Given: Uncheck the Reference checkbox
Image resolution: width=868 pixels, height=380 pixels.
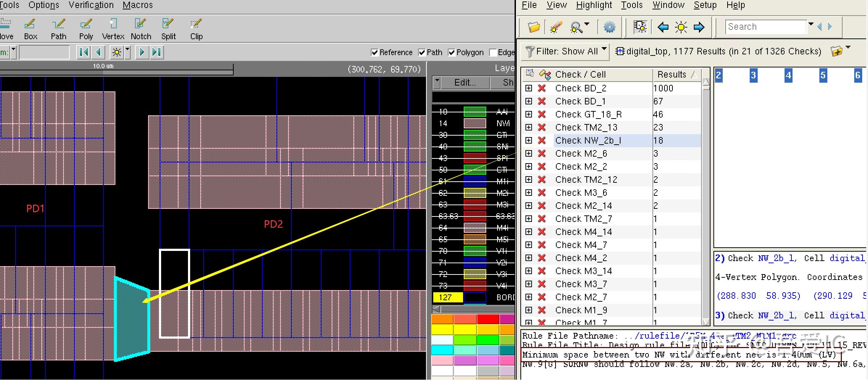Looking at the screenshot, I should pyautogui.click(x=375, y=52).
